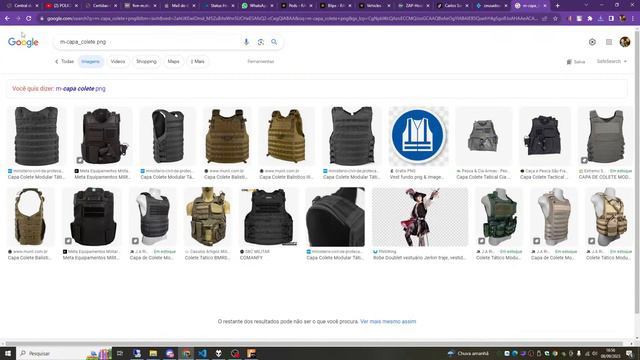Select the Shopping search filter
This screenshot has height=360, width=640.
click(146, 62)
